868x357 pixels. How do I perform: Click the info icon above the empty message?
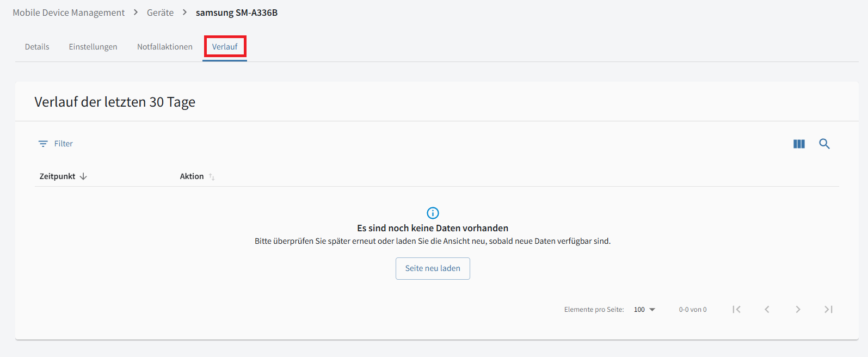click(x=433, y=213)
